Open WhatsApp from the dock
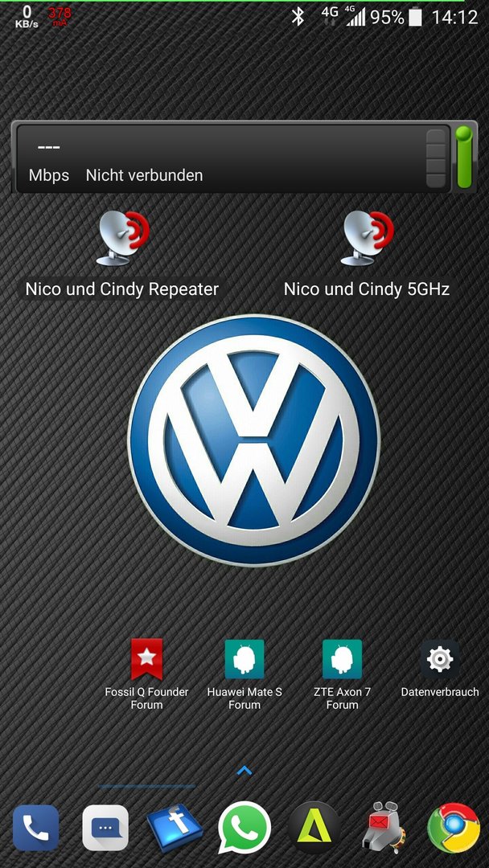Screen dimensions: 489x868 (244, 828)
